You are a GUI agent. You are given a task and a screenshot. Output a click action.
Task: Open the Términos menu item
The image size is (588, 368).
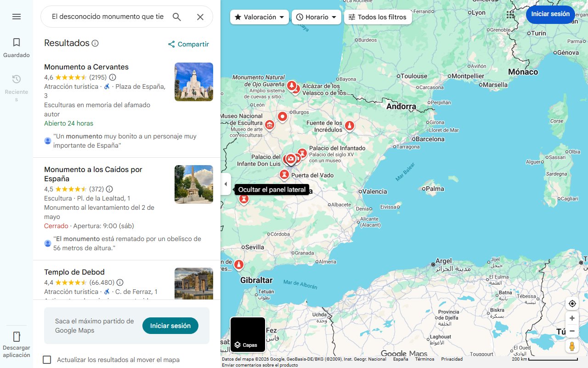tap(424, 359)
